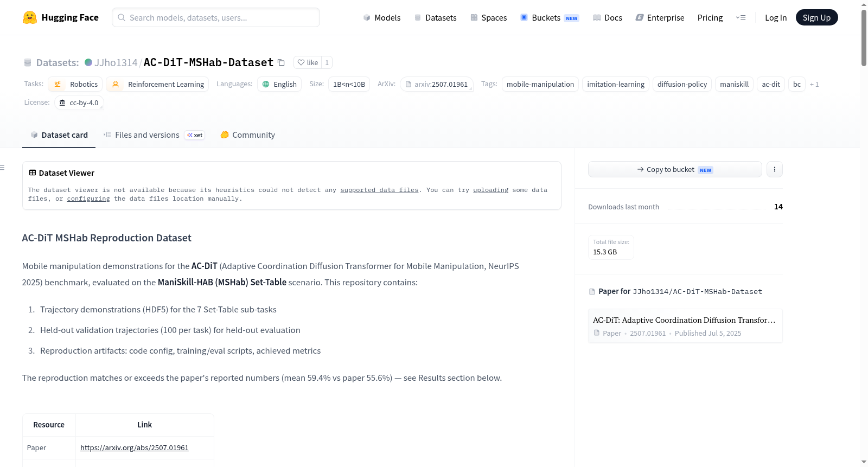Screen dimensions: 868x467
Task: Copy dataset name with the copy icon
Action: tap(281, 62)
